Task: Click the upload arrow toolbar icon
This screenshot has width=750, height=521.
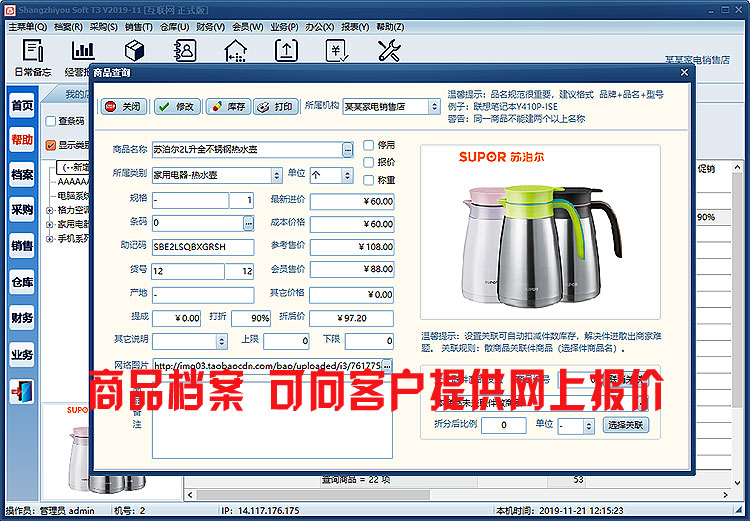Action: [x=286, y=51]
